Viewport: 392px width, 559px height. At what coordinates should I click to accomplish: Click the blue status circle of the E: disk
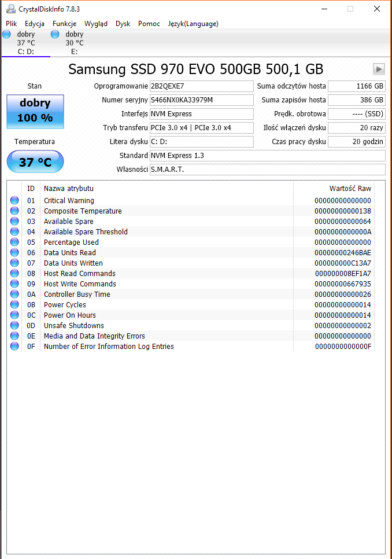click(x=55, y=34)
